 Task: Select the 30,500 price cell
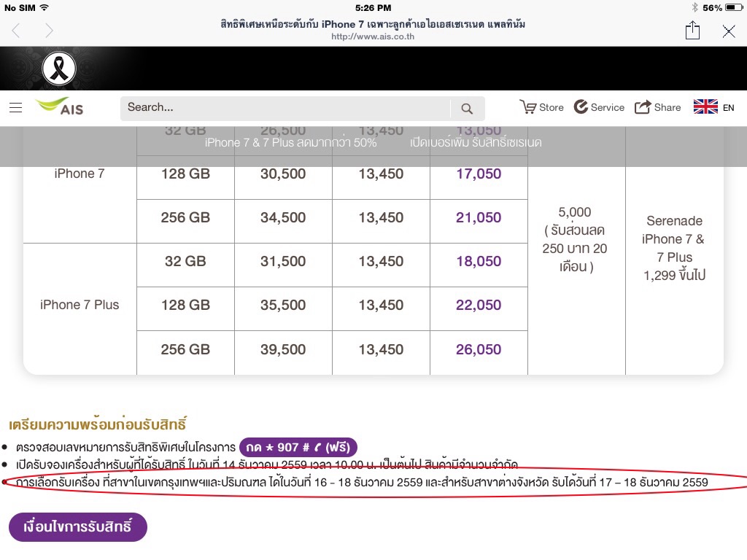coord(283,174)
